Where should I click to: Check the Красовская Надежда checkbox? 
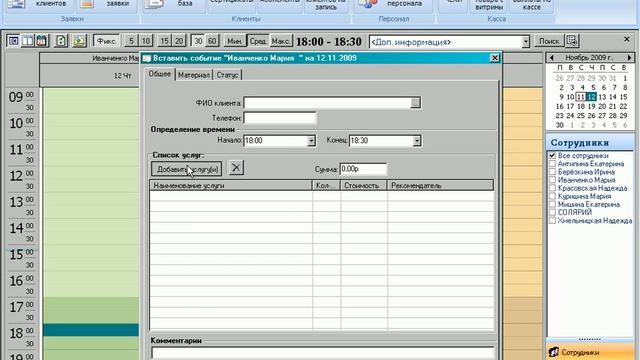(552, 188)
